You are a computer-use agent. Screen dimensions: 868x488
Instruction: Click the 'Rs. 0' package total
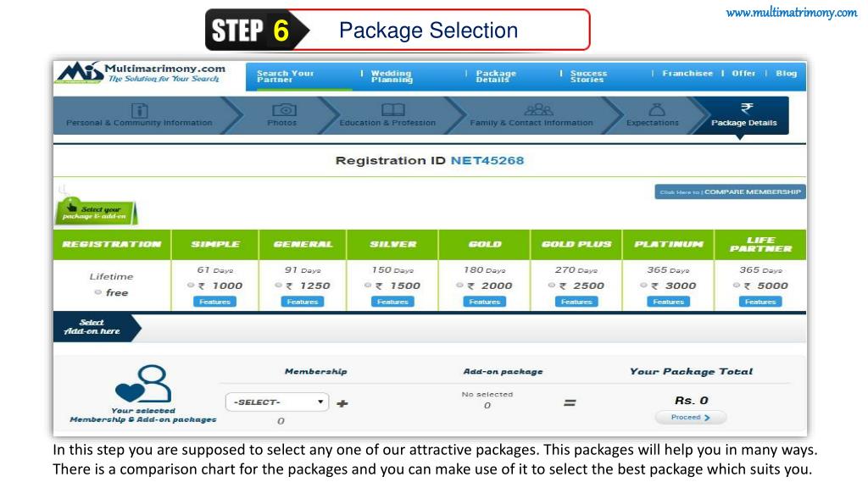(691, 401)
